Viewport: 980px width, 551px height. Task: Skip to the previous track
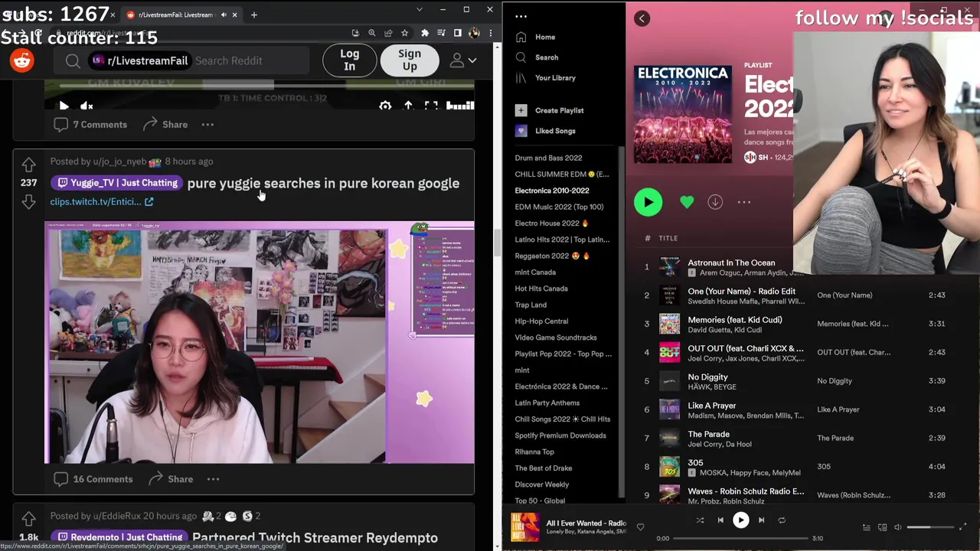(720, 520)
